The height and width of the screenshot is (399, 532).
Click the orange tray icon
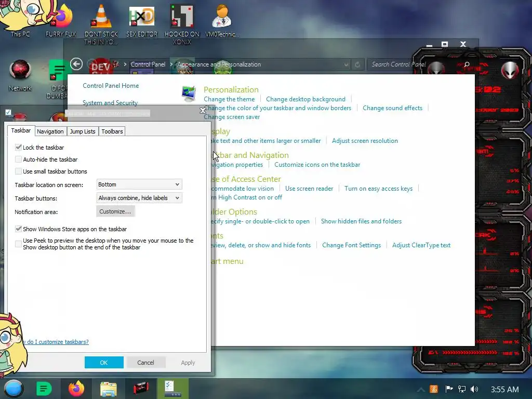(x=434, y=389)
